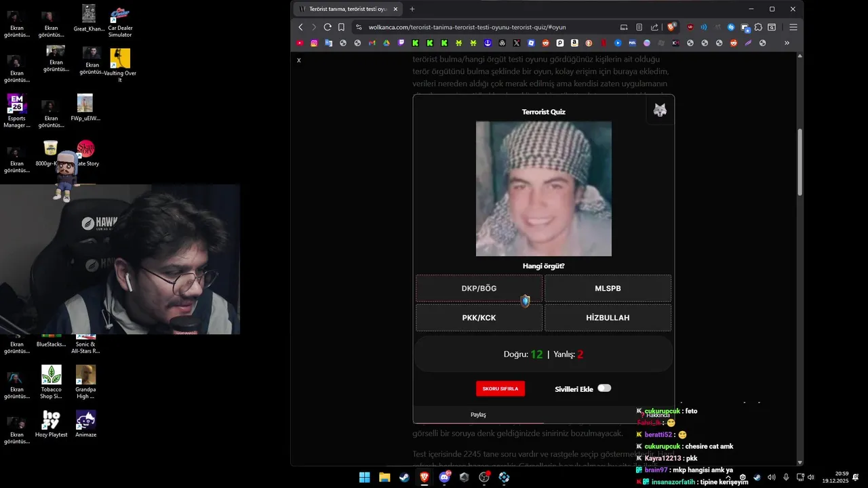
Task: Click the browser page vertical scrollbar
Action: coord(800,163)
